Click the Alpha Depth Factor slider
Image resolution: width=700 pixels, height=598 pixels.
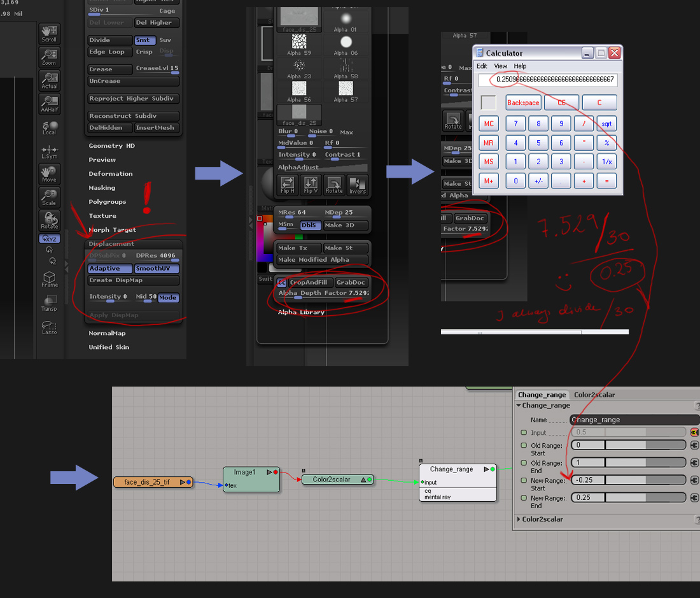[322, 294]
